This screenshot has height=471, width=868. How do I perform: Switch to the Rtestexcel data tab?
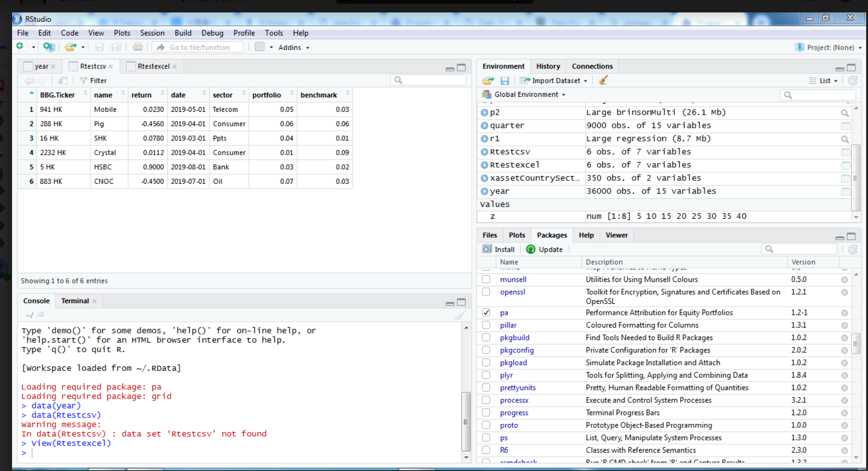(153, 66)
